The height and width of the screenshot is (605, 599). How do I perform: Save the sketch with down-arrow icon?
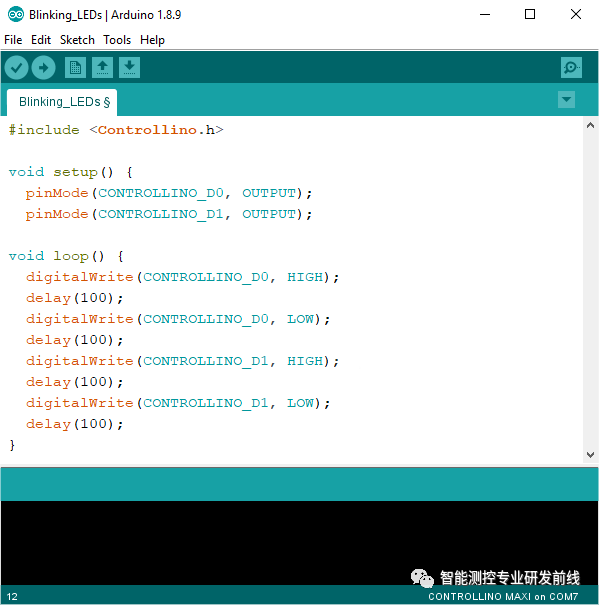129,68
